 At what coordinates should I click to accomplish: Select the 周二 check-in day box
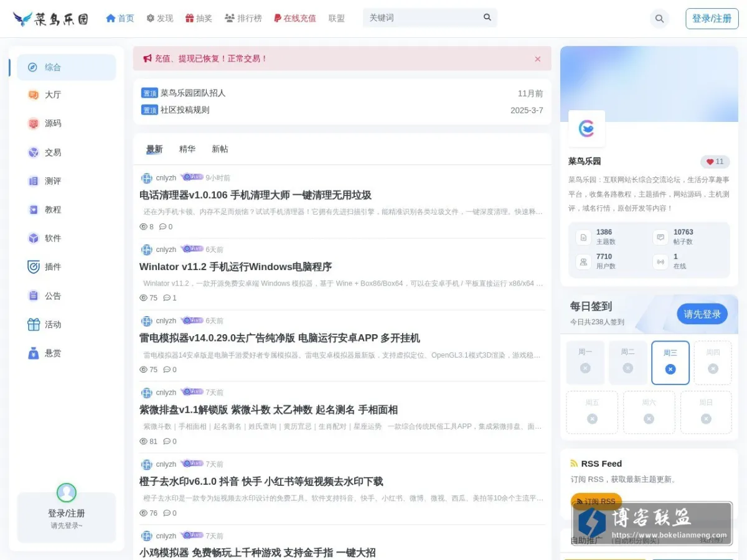coord(627,362)
